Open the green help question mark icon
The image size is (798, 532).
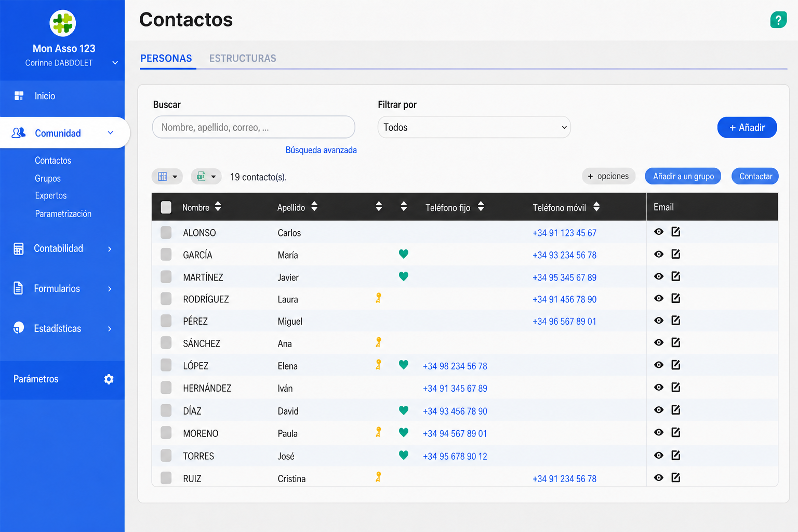coord(778,20)
